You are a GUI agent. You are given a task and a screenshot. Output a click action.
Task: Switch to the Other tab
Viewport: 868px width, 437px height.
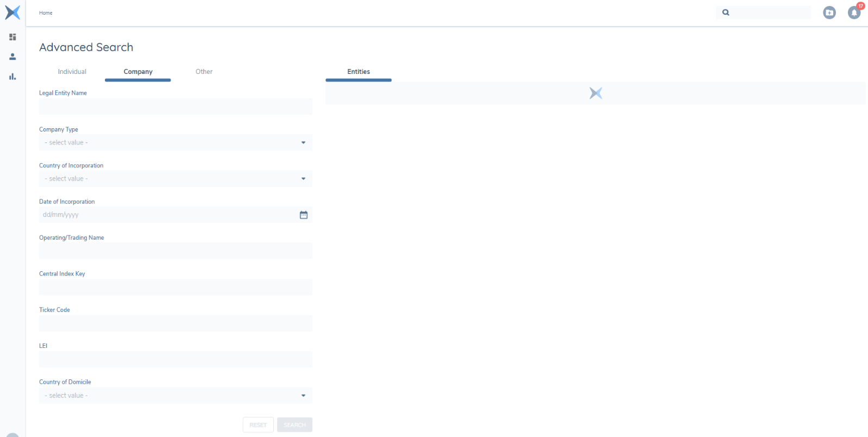[204, 72]
